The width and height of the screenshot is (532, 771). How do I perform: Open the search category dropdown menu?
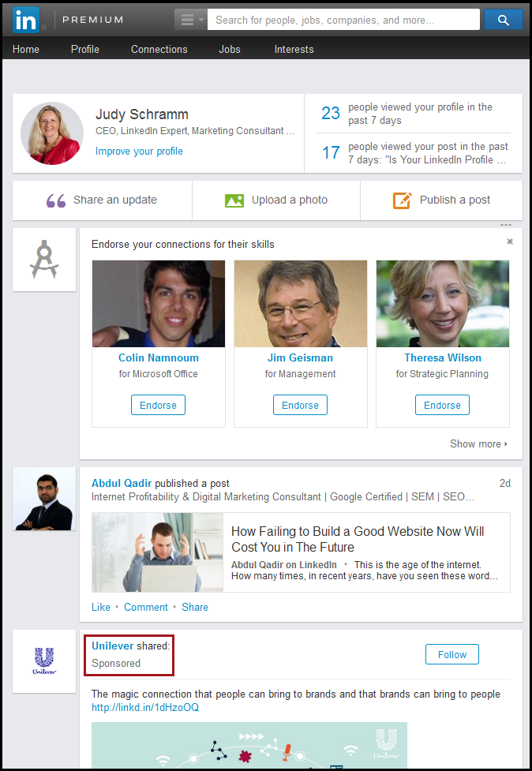(x=190, y=20)
